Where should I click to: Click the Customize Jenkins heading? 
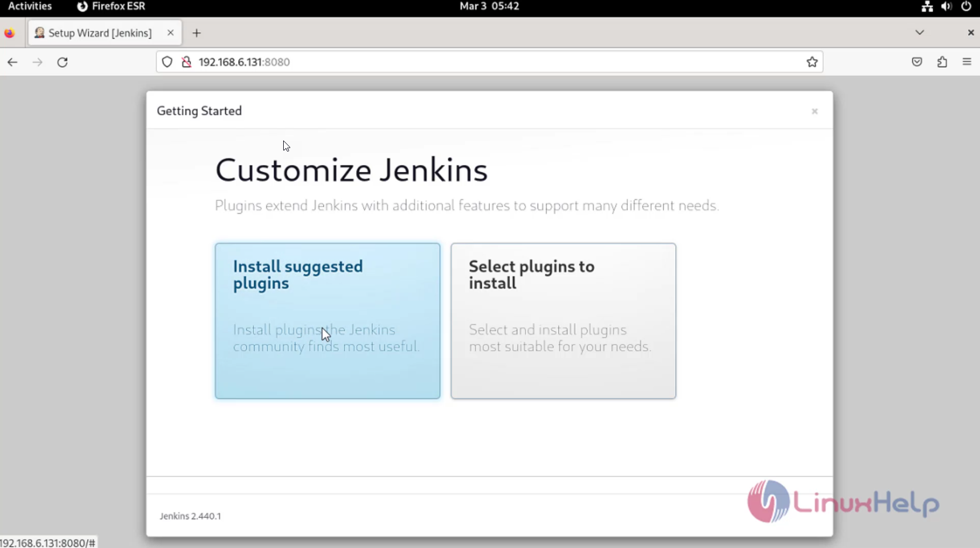pyautogui.click(x=352, y=170)
